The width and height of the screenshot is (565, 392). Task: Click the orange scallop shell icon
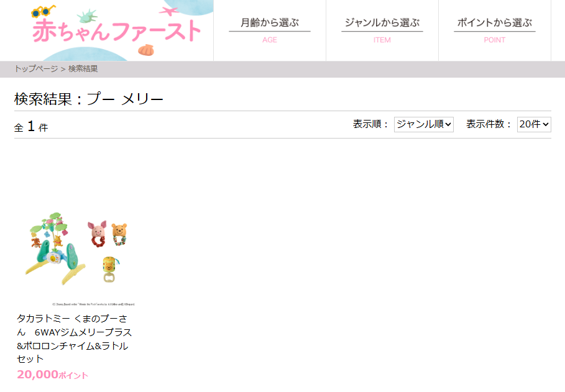(x=146, y=50)
